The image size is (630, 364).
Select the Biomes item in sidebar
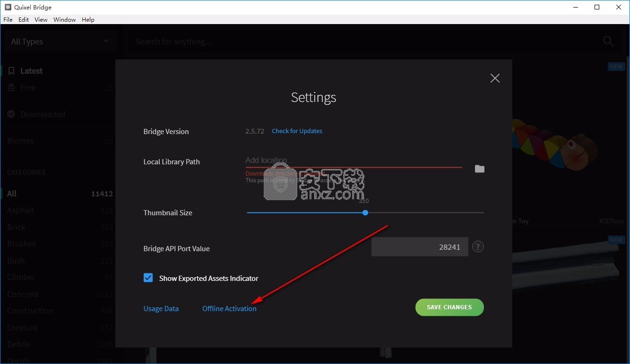point(59,141)
